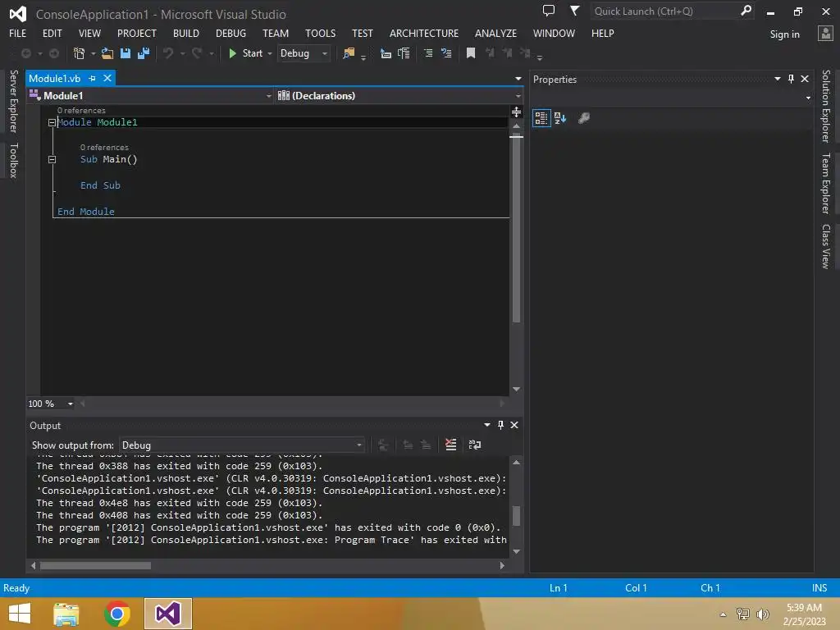This screenshot has width=840, height=630.
Task: Close the Module1.vb tab
Action: point(107,78)
